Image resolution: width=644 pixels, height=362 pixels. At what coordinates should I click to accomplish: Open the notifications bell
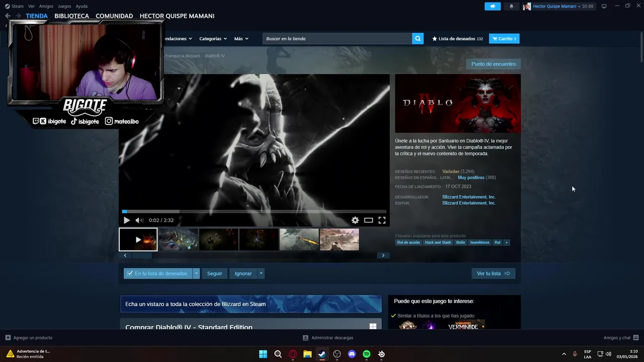point(512,6)
